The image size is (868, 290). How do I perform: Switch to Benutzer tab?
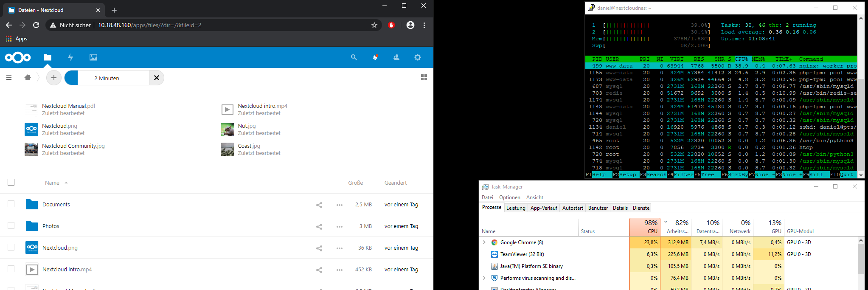click(598, 208)
